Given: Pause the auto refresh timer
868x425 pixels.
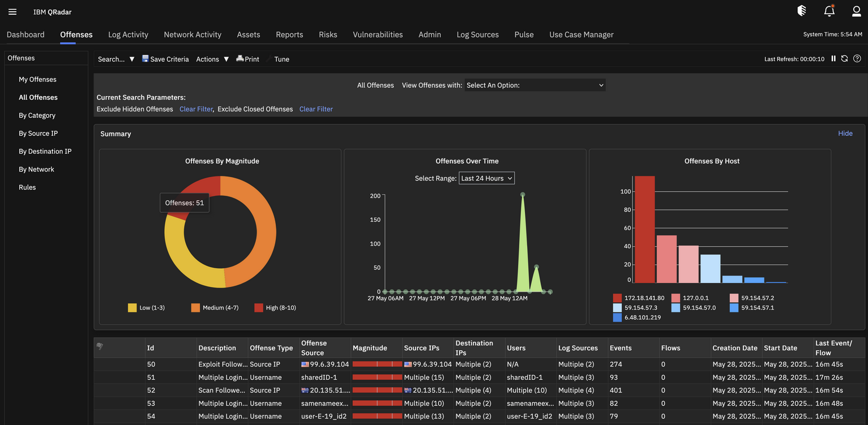Looking at the screenshot, I should pyautogui.click(x=833, y=58).
